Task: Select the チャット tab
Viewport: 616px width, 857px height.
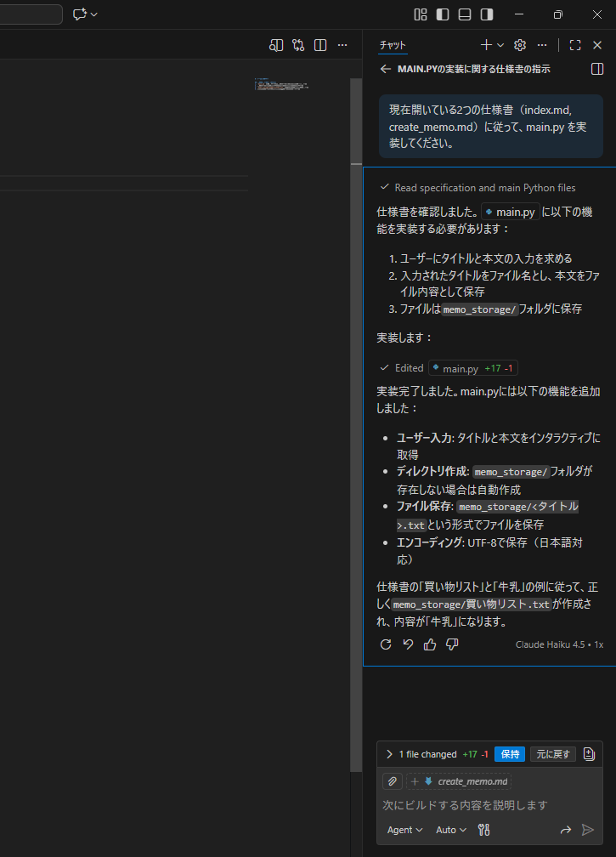Action: (x=393, y=45)
